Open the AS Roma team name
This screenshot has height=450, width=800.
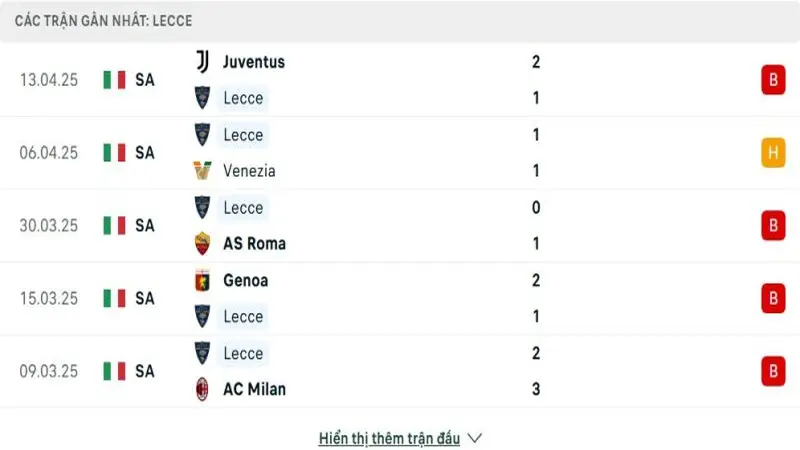[x=255, y=243]
